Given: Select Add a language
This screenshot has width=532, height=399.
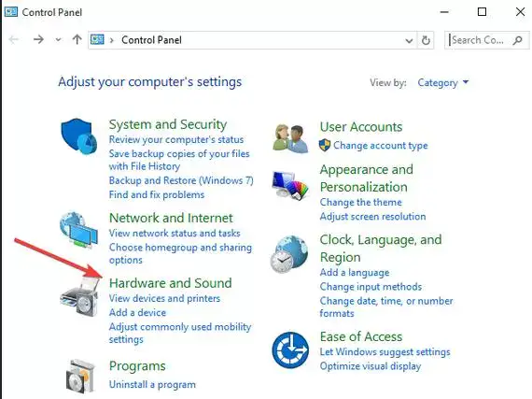Looking at the screenshot, I should click(355, 272).
